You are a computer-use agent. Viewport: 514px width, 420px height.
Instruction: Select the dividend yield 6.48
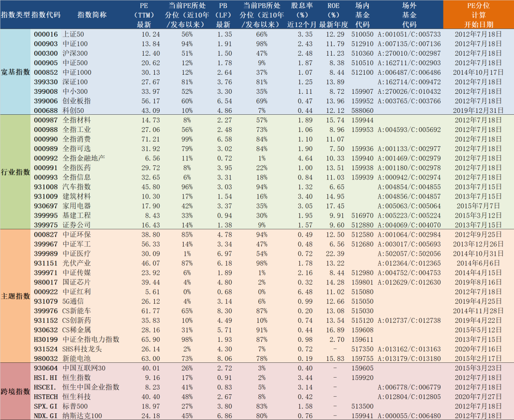[x=305, y=291]
